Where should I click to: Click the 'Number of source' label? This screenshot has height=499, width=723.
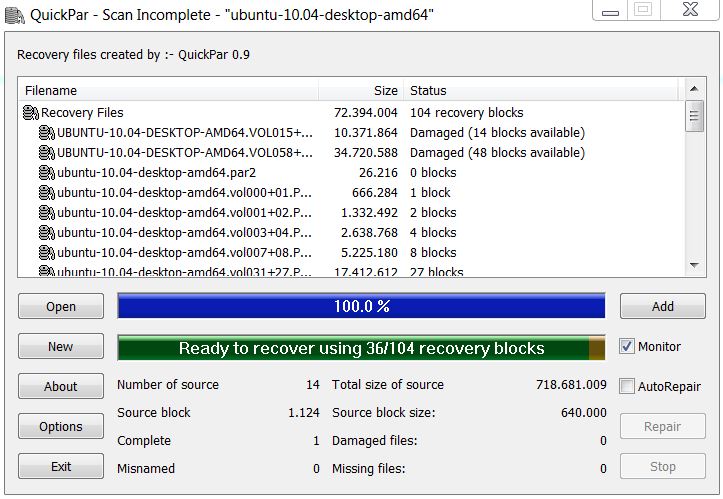[x=168, y=384]
